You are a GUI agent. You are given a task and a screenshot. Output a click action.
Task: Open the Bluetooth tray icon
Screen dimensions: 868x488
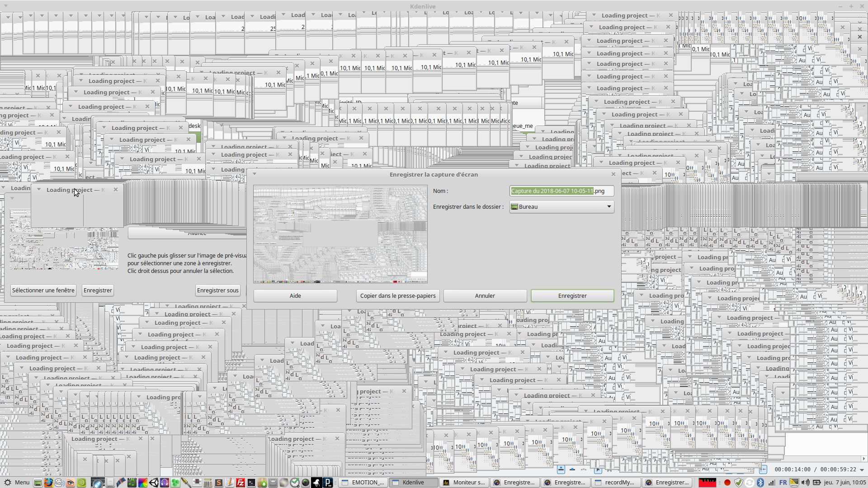click(760, 483)
